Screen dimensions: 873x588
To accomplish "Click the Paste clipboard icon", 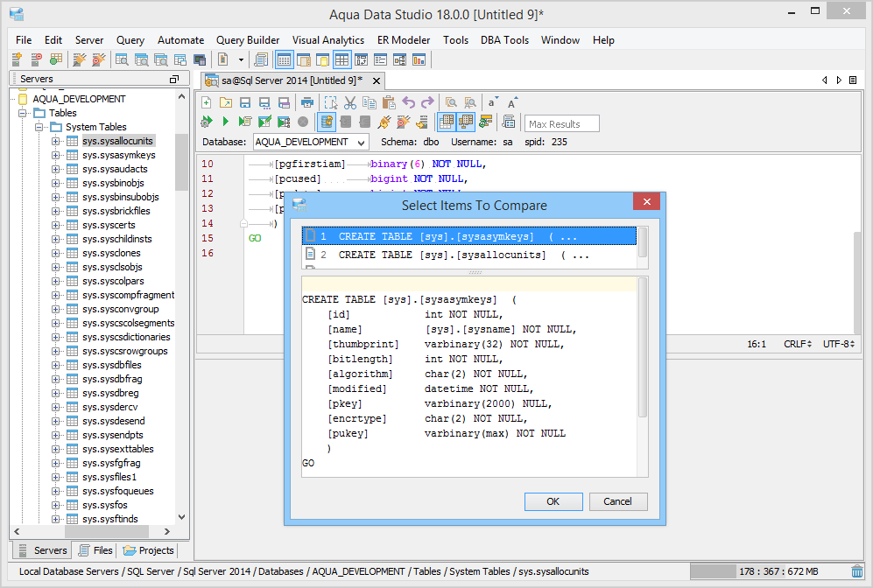I will [389, 102].
